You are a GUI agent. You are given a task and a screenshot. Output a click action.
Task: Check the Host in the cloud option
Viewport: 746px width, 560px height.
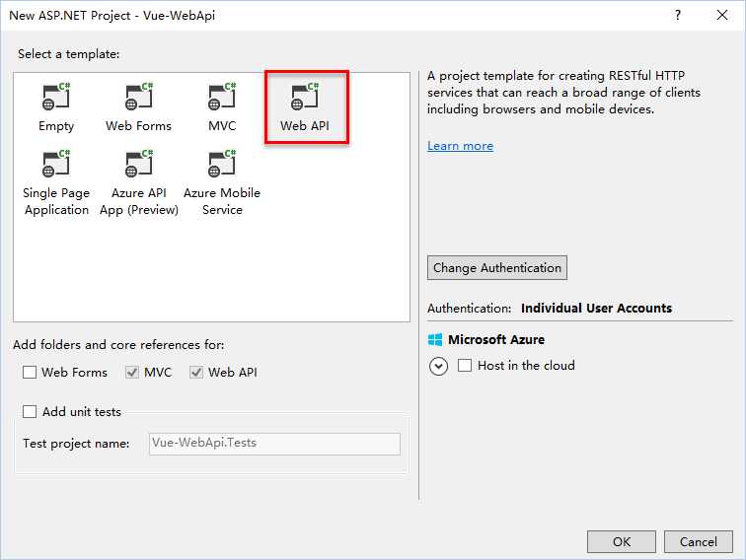(x=466, y=366)
